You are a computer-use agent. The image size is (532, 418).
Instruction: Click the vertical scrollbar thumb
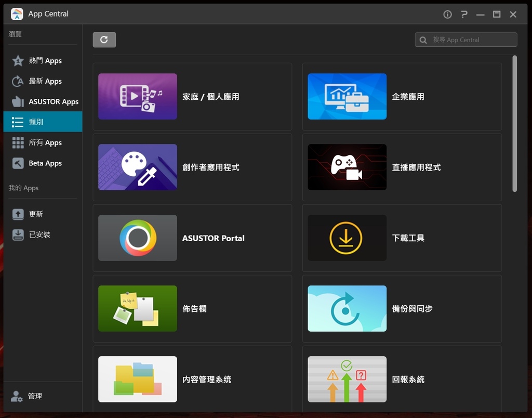pos(515,124)
